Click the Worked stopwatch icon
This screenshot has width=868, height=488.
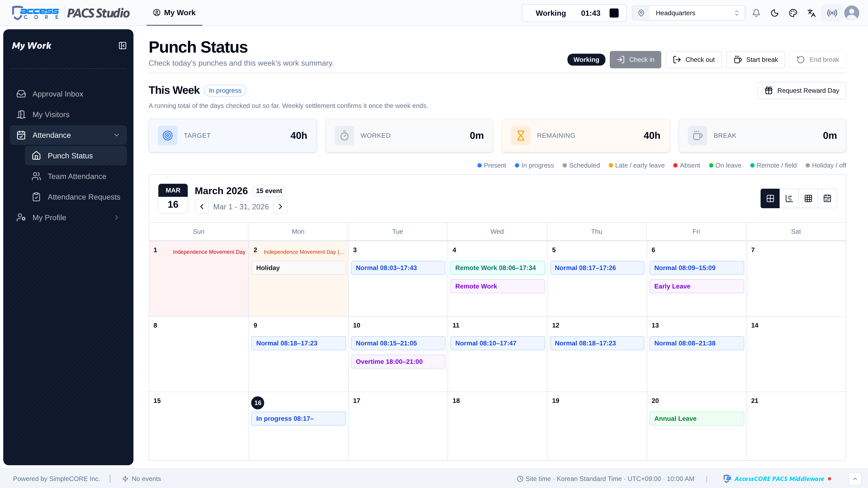tap(344, 135)
